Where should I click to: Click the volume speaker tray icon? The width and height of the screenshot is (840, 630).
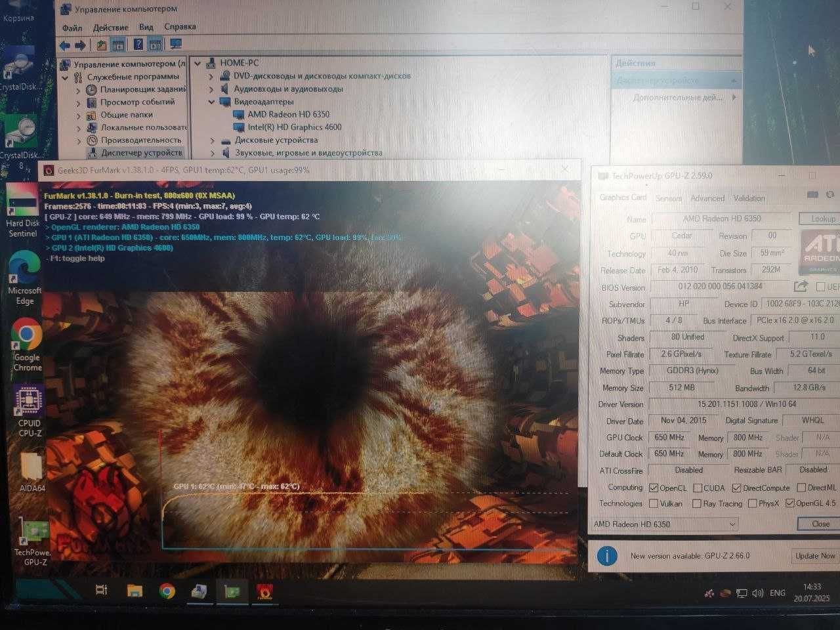[758, 593]
